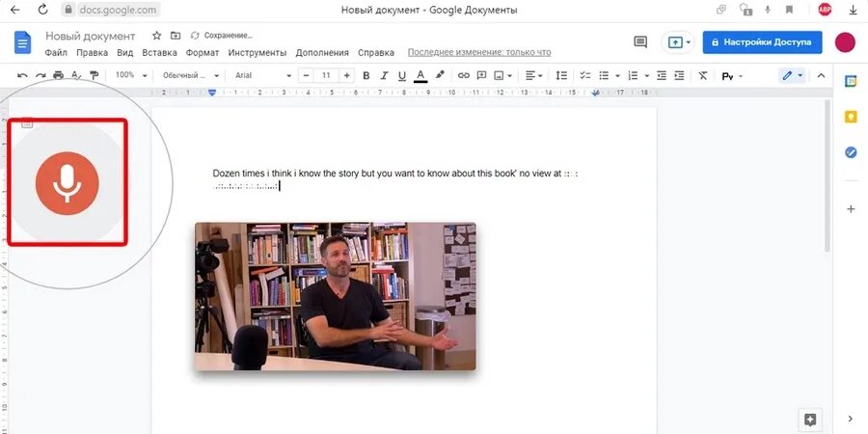Image resolution: width=868 pixels, height=434 pixels.
Task: Click the voice typing microphone button
Action: (x=67, y=184)
